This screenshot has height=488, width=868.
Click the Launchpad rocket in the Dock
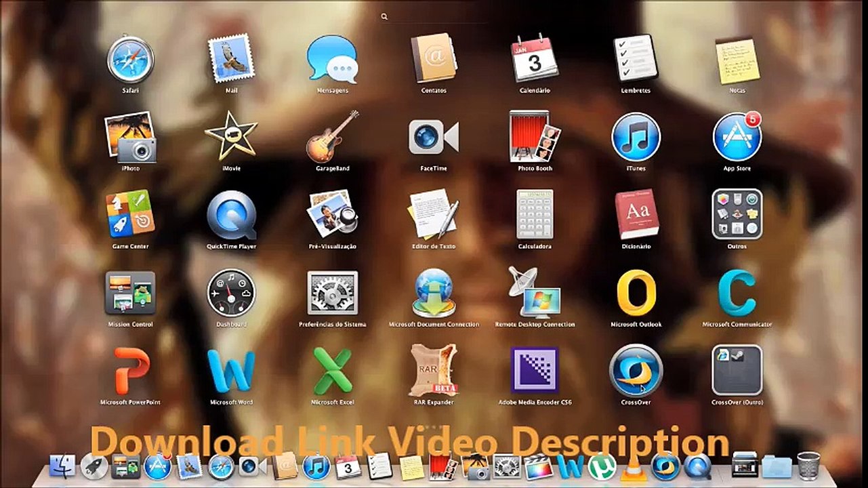click(94, 466)
